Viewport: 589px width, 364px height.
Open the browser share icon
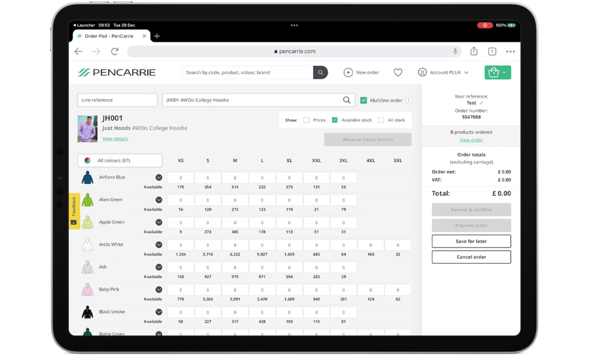click(474, 51)
